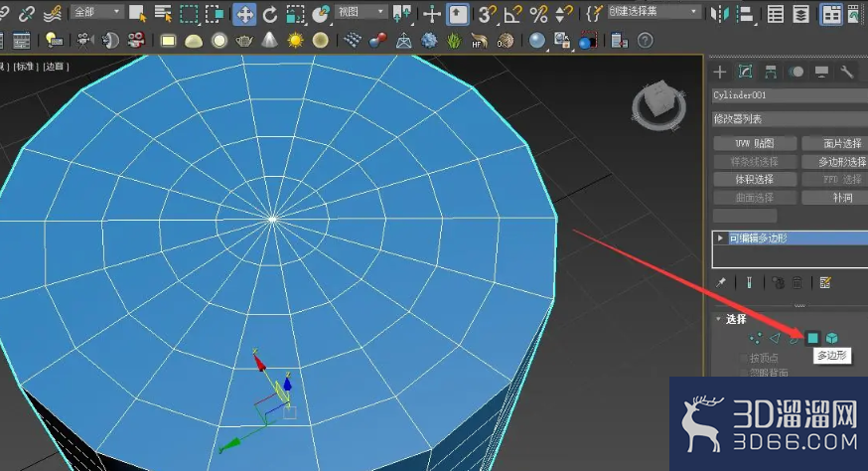The width and height of the screenshot is (868, 471).
Task: Click the Align tool icon
Action: (746, 14)
